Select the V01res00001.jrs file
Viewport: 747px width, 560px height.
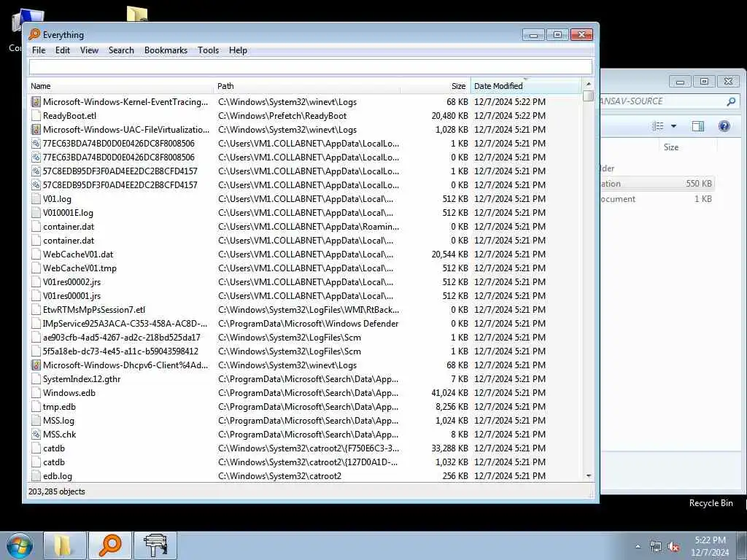(x=72, y=296)
